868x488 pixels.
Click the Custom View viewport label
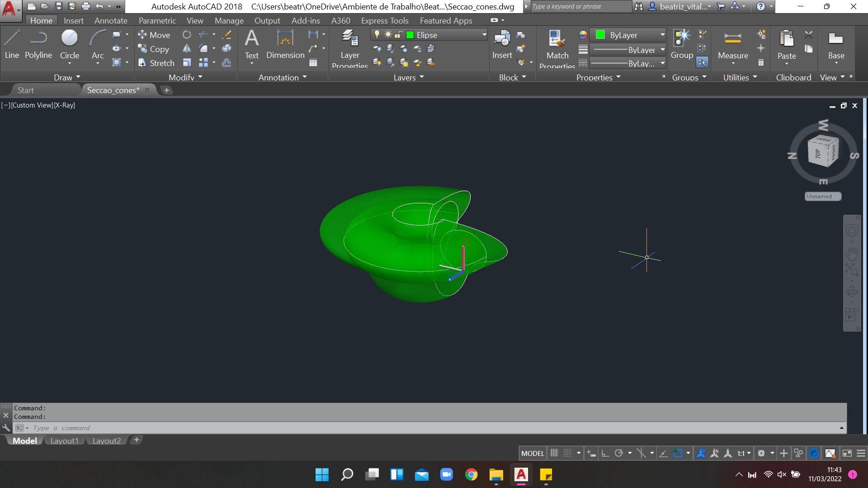33,105
